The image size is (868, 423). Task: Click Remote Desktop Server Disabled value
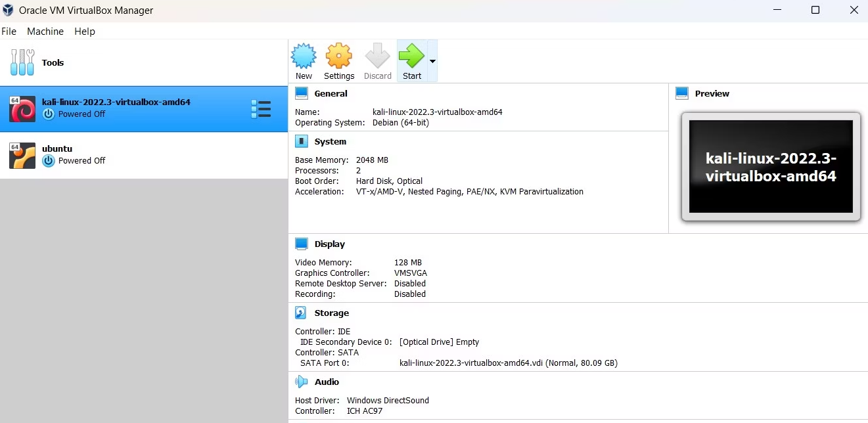click(x=410, y=283)
